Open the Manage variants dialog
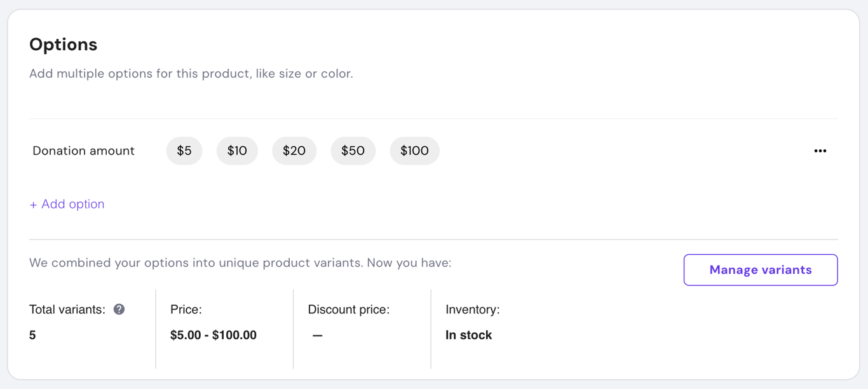The image size is (868, 389). pyautogui.click(x=760, y=270)
